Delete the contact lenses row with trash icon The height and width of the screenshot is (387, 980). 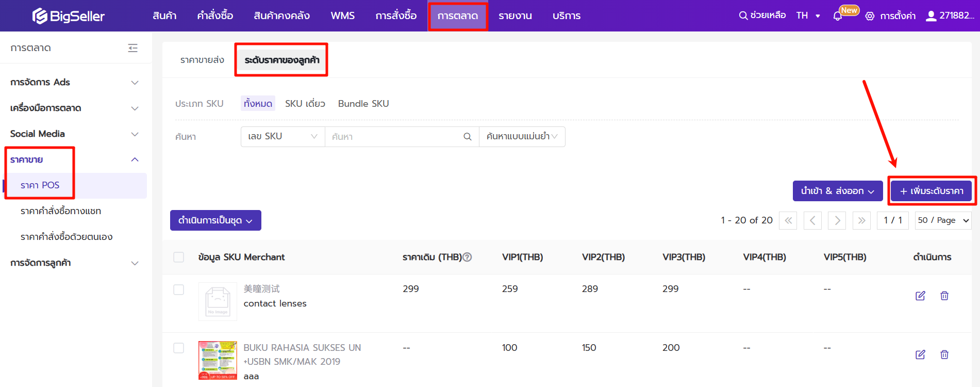pos(944,296)
